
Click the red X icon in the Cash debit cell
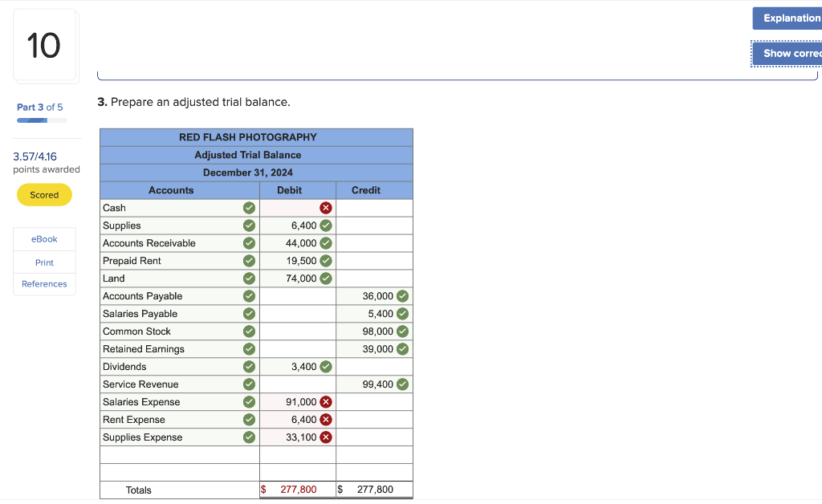325,207
